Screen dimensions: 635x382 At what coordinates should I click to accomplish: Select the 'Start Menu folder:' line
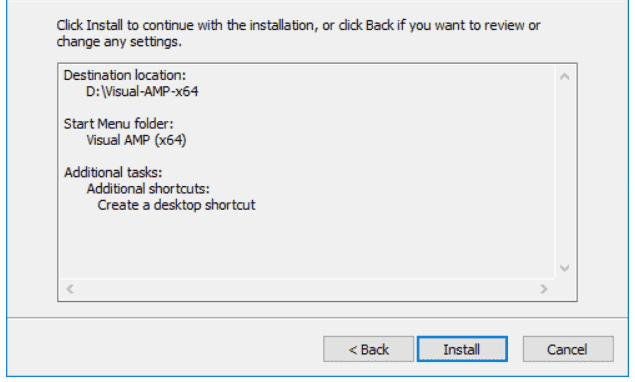point(118,124)
